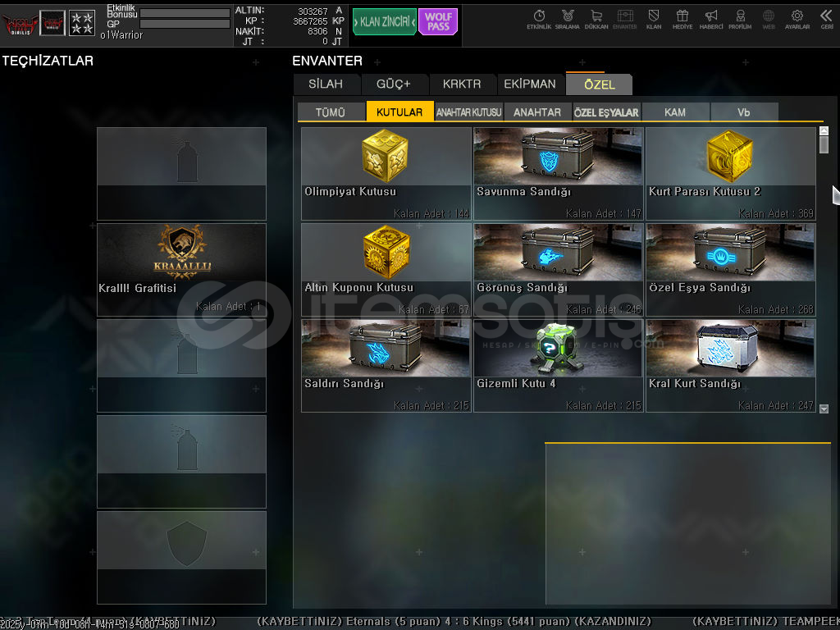Viewport: 840px width, 630px height.
Task: Click the inventory scrollbar down arrow
Action: pyautogui.click(x=824, y=409)
